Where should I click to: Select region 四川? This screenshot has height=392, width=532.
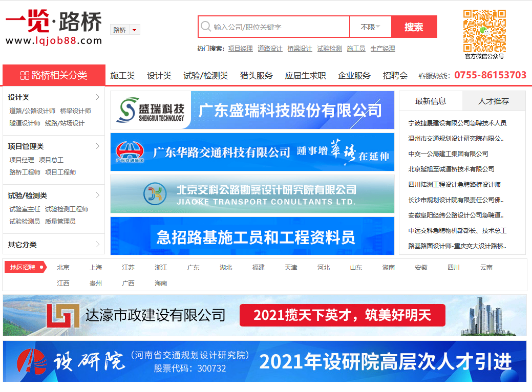[x=454, y=268]
